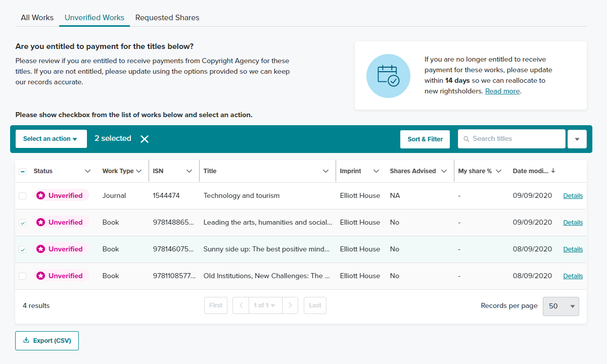Image resolution: width=607 pixels, height=364 pixels.
Task: Uncheck the Leading the arts row checkbox
Action: (x=23, y=222)
